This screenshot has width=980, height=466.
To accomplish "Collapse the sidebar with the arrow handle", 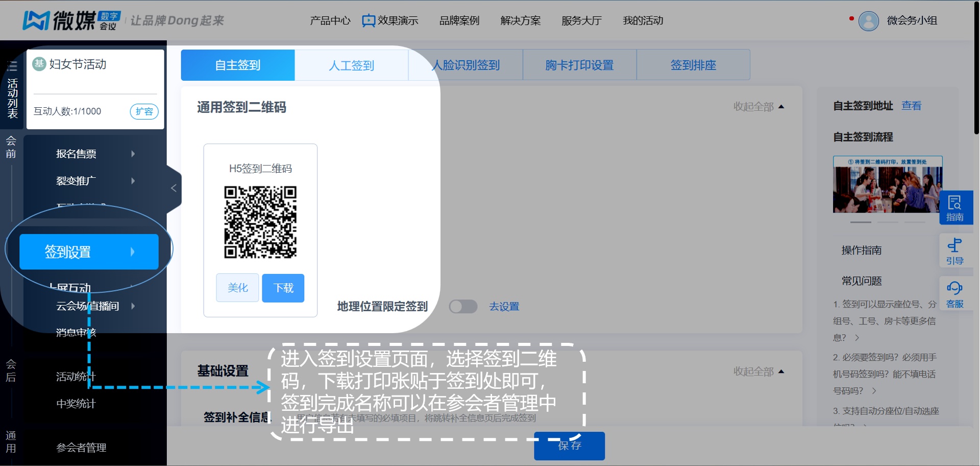I will tap(174, 188).
